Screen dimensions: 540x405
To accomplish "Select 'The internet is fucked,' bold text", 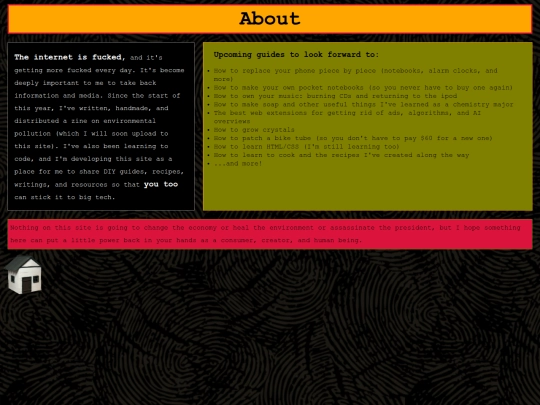I will (70, 57).
